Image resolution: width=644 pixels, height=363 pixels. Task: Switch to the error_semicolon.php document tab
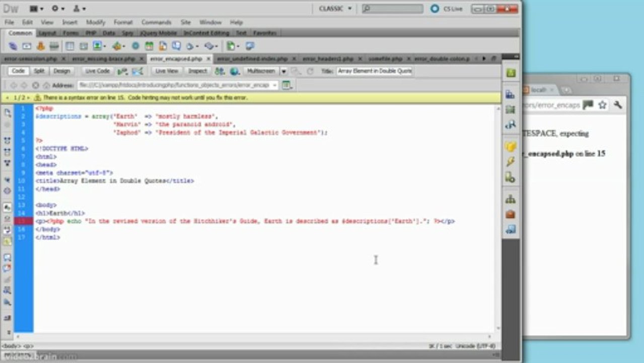coord(30,59)
